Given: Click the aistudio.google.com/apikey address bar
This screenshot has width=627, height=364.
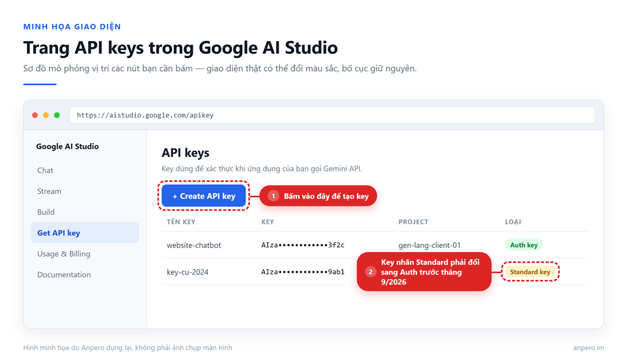Looking at the screenshot, I should click(x=332, y=115).
